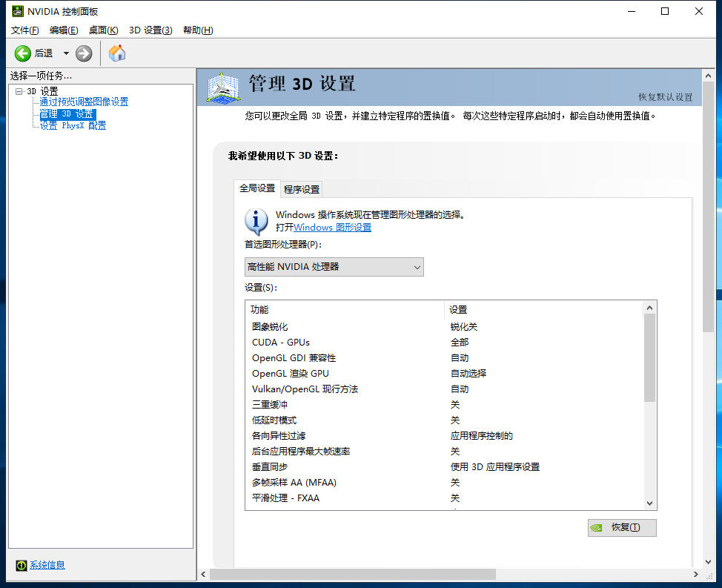Click the system information icon at bottom-left
Viewport: 722px width, 588px height.
[x=21, y=565]
